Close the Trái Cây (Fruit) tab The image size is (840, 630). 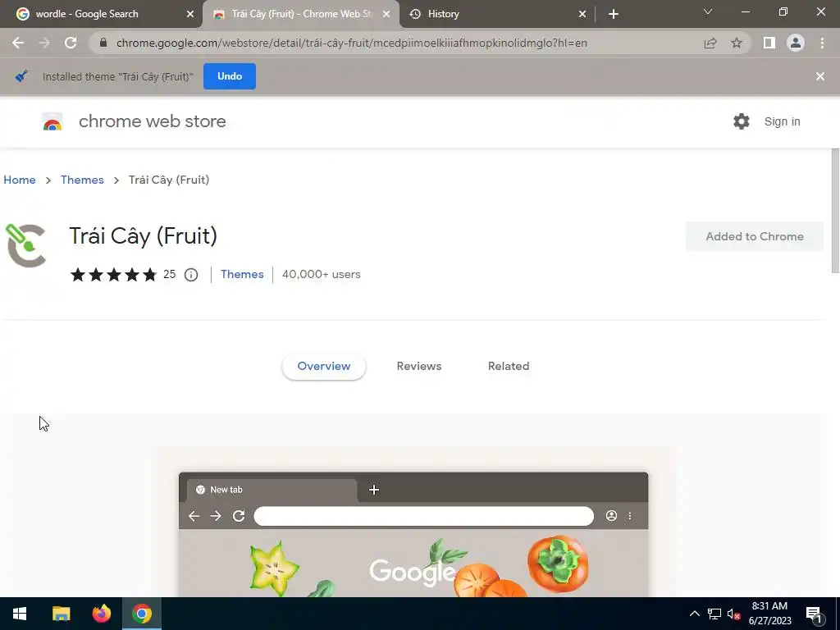(386, 14)
